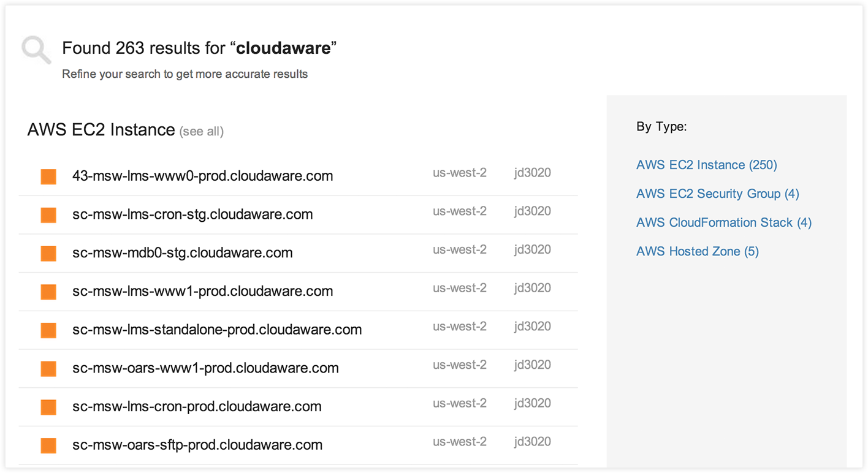Click the orange icon beside 43-msw-lms-www0-prod

48,176
